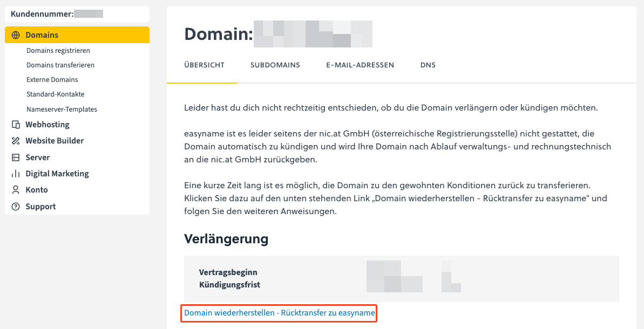Open the E-Mail-Adressen tab
This screenshot has width=644, height=329.
tap(360, 65)
